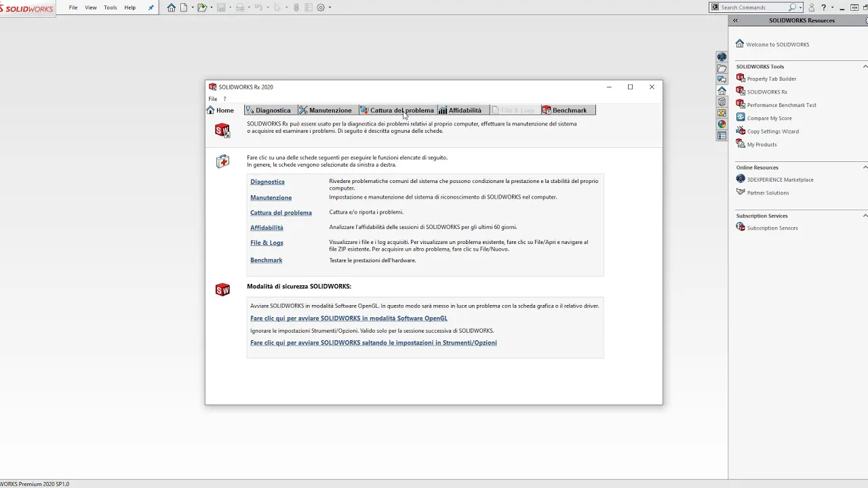
Task: Run Performance Benchmark Test
Action: coord(781,105)
